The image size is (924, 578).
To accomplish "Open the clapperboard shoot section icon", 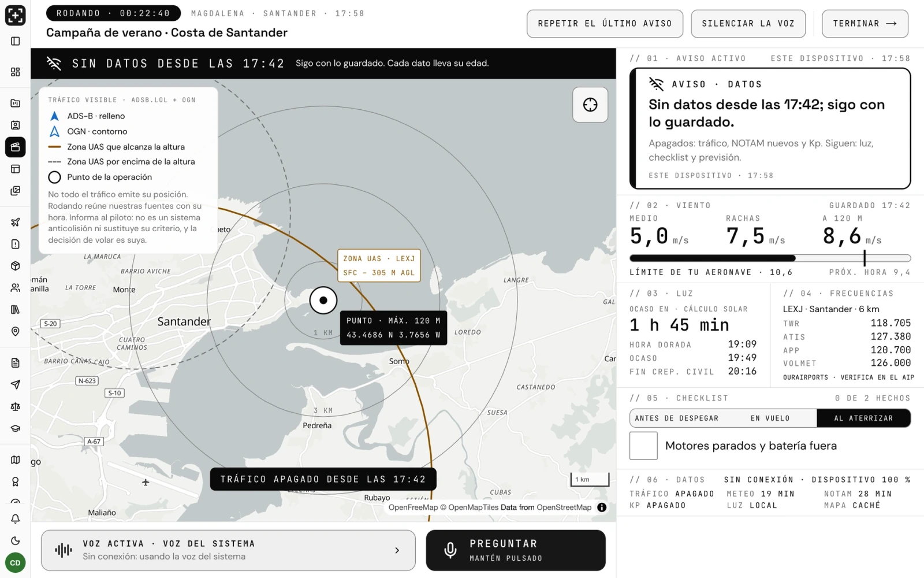I will point(16,147).
